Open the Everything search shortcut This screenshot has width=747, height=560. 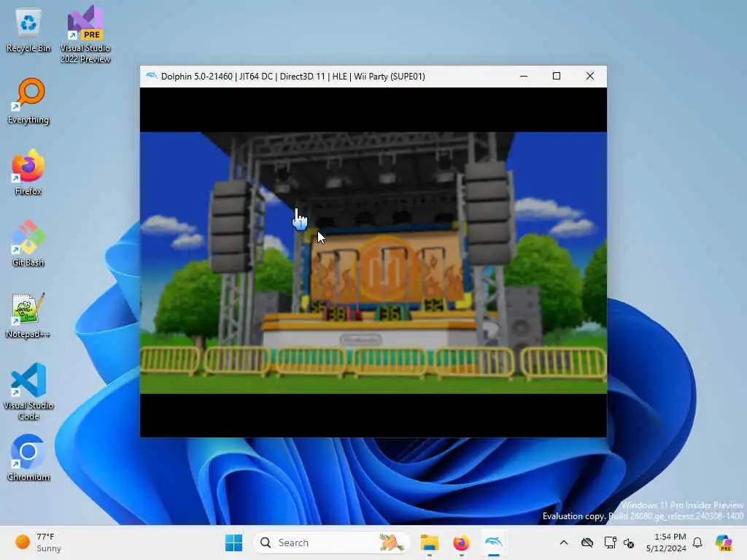tap(28, 101)
